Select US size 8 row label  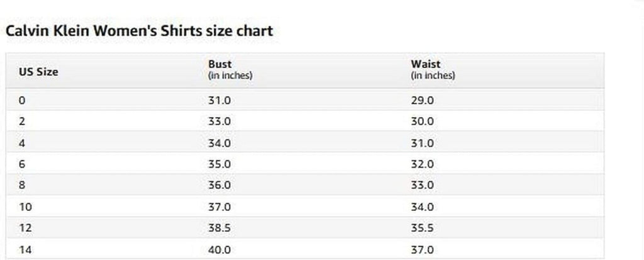tap(22, 186)
